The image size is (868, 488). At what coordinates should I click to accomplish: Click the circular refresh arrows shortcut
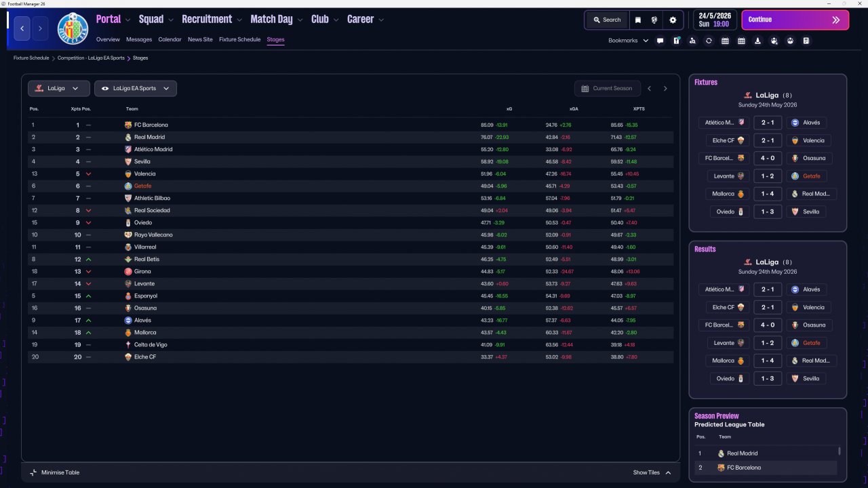tap(709, 41)
